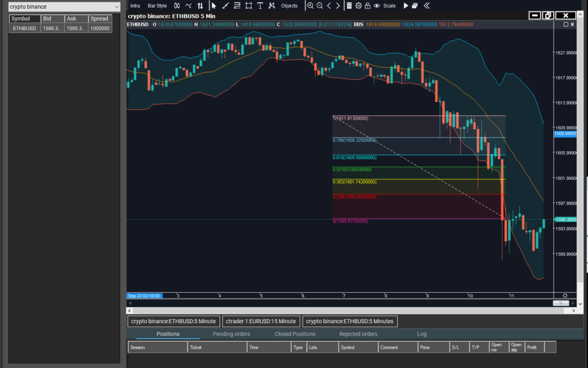The height and width of the screenshot is (368, 588).
Task: Select the rectangle shape drawing tool
Action: click(x=249, y=6)
